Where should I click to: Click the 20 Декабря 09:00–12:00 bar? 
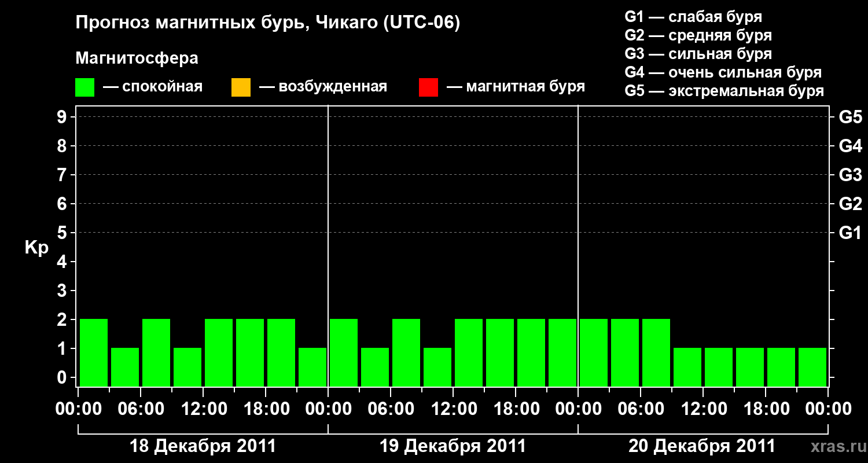click(687, 367)
